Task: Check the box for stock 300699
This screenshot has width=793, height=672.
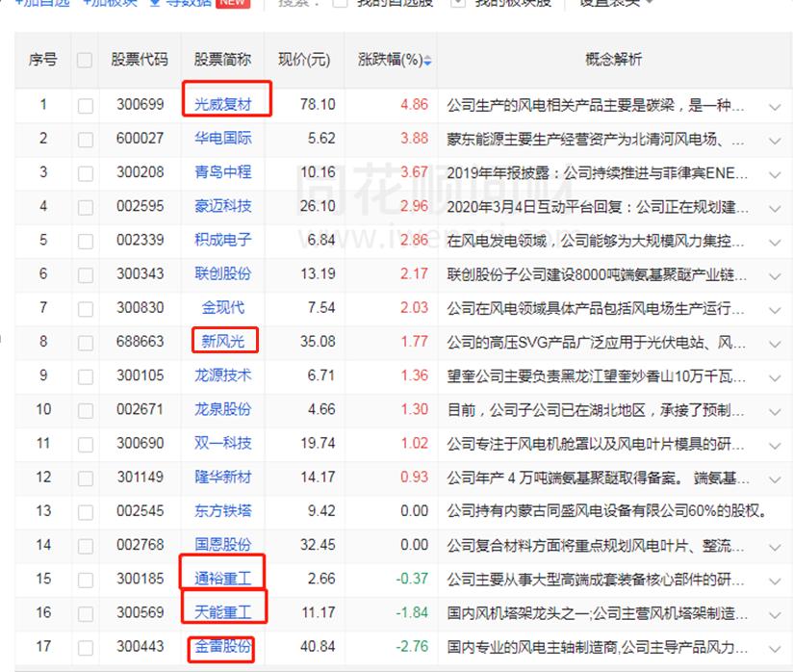Action: [86, 106]
